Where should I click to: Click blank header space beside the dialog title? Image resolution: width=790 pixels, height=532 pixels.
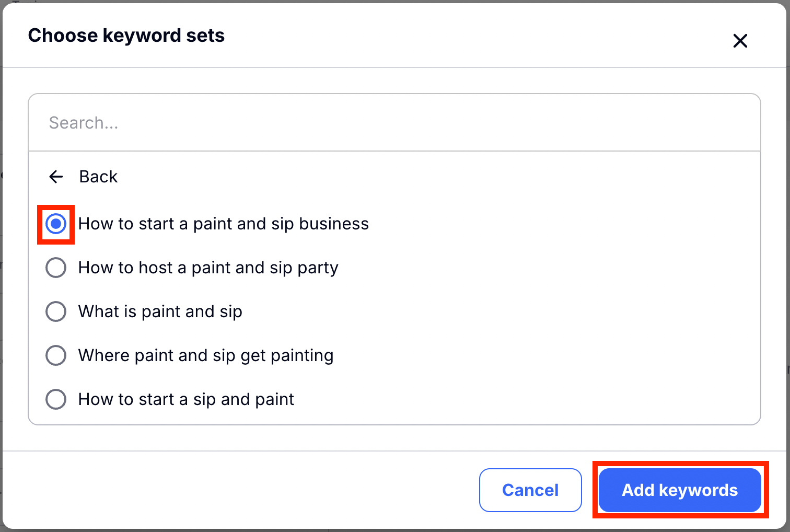coord(470,36)
